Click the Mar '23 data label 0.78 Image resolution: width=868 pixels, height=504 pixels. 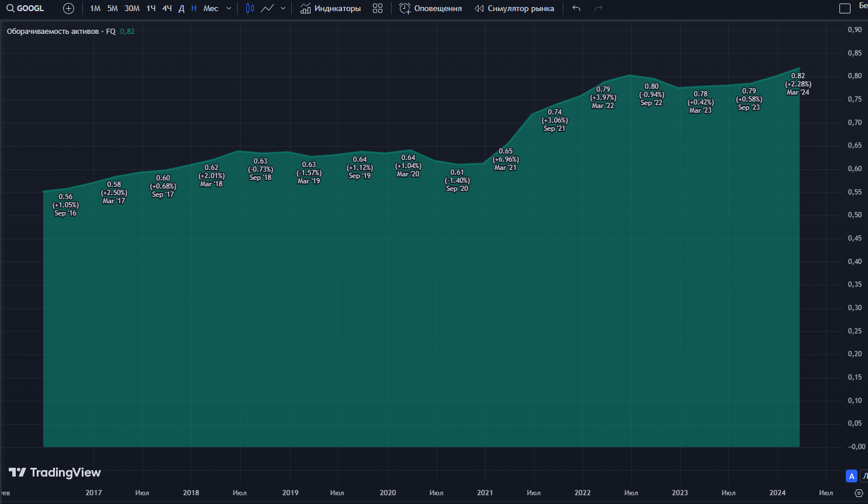pyautogui.click(x=700, y=102)
